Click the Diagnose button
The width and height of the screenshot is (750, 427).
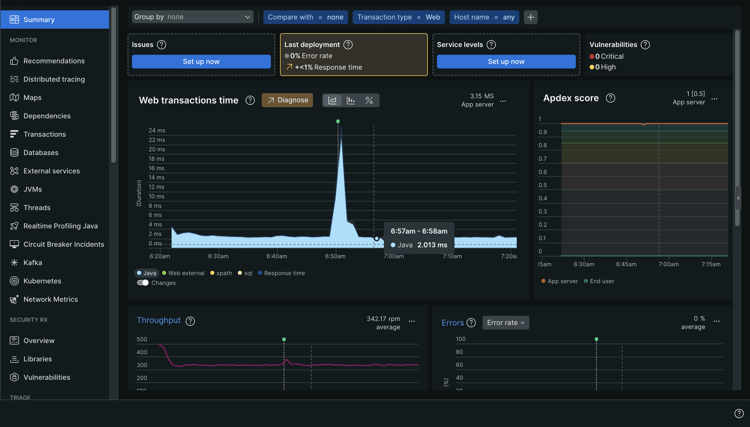287,100
